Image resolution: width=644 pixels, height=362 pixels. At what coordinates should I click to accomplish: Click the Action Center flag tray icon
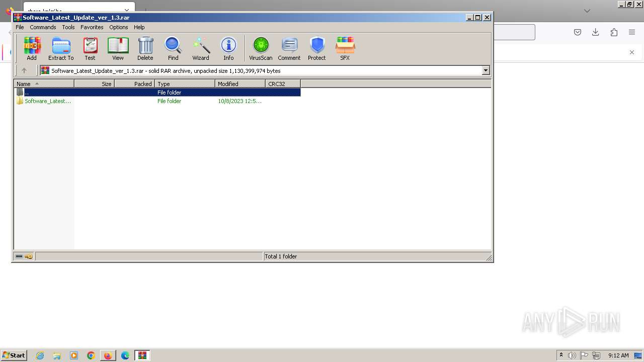pos(584,355)
